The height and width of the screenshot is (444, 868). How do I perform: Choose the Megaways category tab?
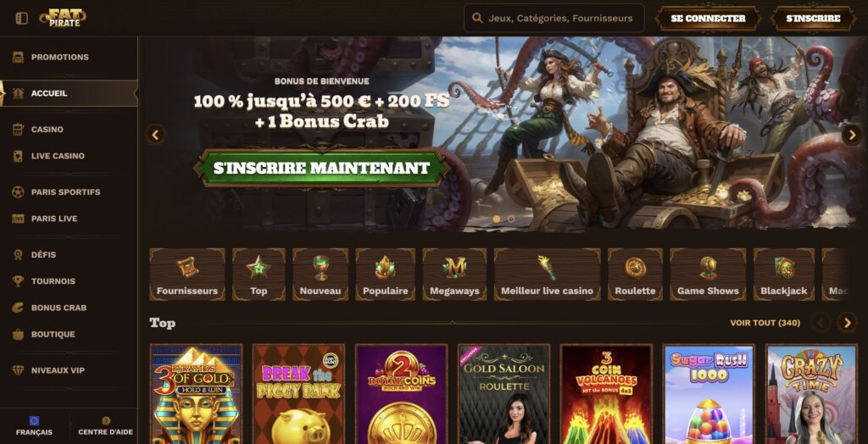[454, 275]
